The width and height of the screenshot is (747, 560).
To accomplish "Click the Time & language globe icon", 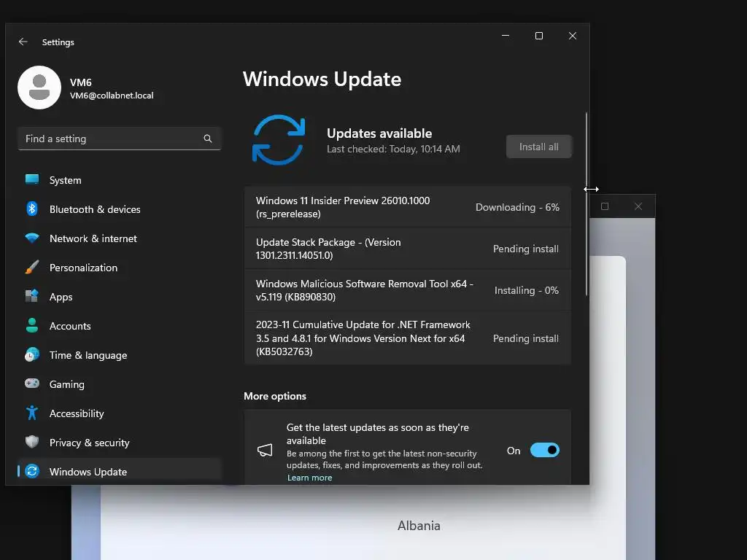I will click(32, 355).
